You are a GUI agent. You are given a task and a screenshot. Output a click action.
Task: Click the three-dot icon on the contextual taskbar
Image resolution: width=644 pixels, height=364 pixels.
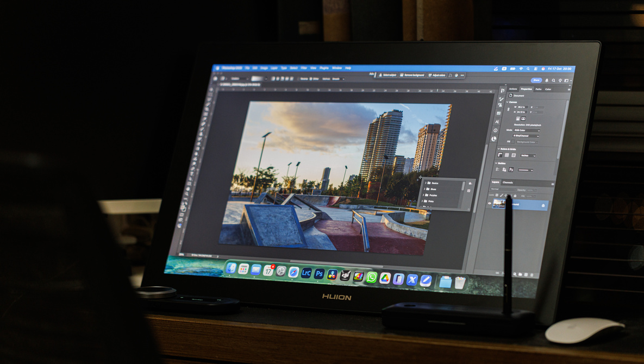[462, 74]
